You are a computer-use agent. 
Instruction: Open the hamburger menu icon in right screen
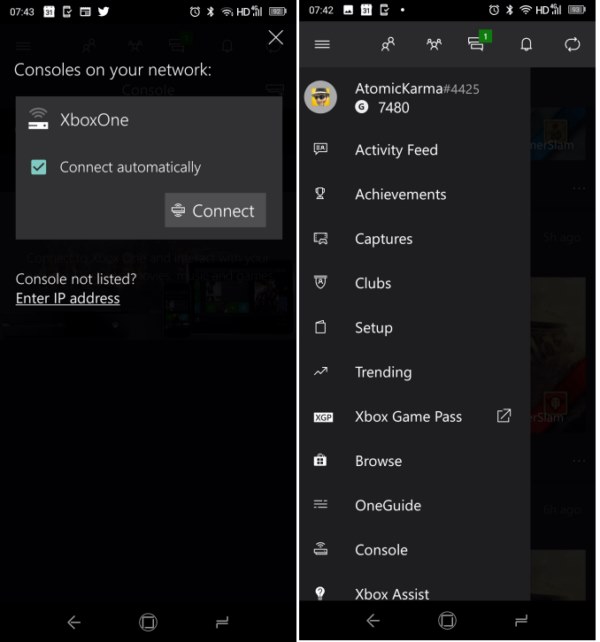tap(322, 44)
